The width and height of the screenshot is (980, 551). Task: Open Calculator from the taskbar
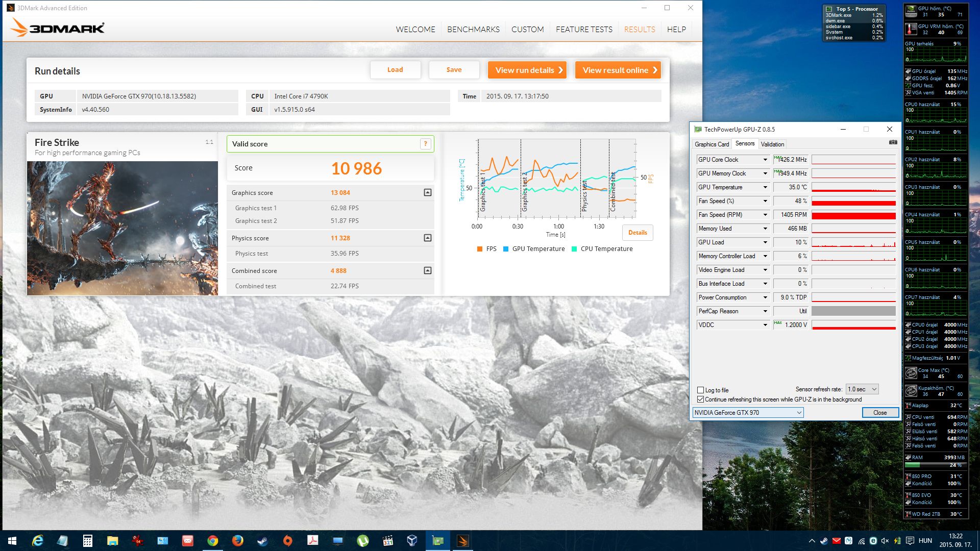pyautogui.click(x=87, y=541)
